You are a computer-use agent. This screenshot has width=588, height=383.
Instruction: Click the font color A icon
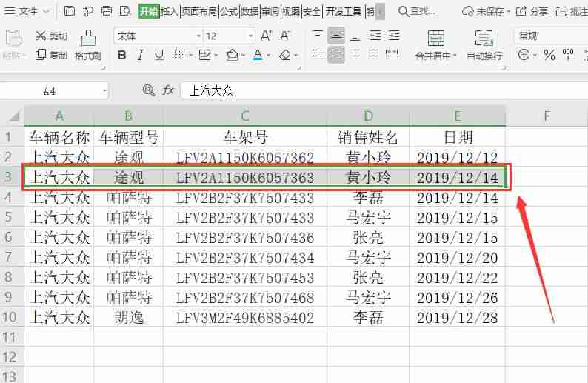tap(258, 55)
